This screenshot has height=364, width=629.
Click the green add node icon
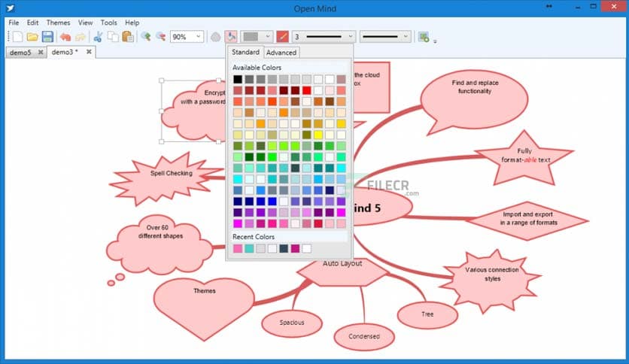424,38
